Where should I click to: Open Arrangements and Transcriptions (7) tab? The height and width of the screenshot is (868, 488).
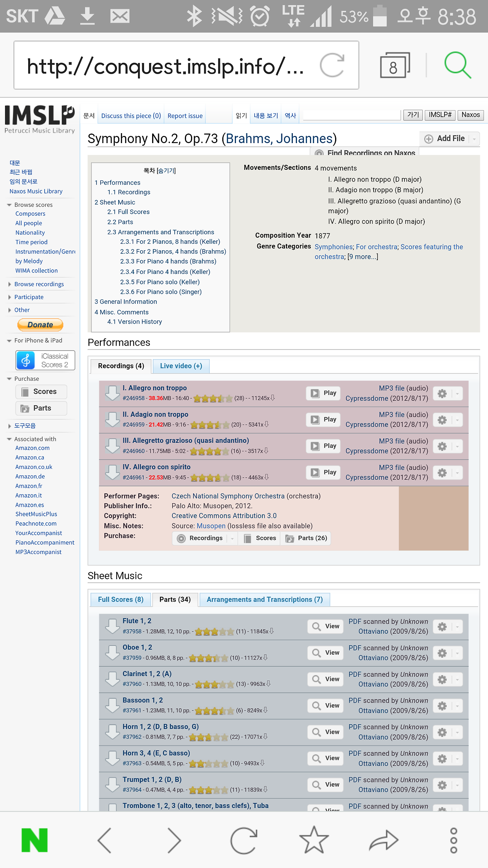coord(265,599)
